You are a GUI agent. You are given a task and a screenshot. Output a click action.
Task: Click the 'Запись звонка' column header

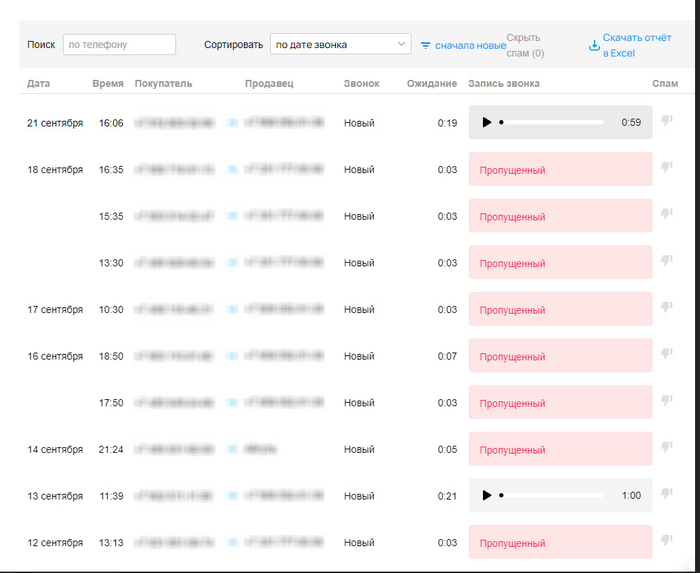pos(504,83)
